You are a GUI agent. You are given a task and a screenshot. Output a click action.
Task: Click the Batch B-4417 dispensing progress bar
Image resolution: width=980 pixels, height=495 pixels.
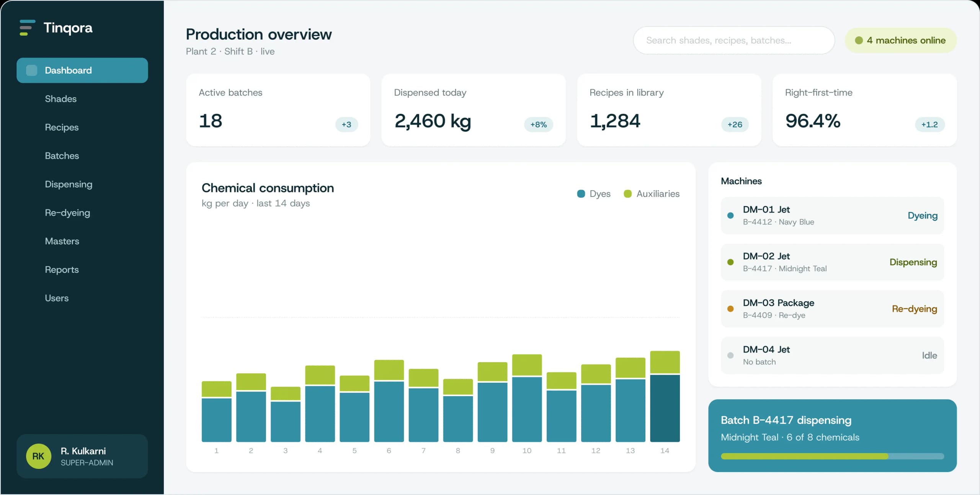[832, 456]
